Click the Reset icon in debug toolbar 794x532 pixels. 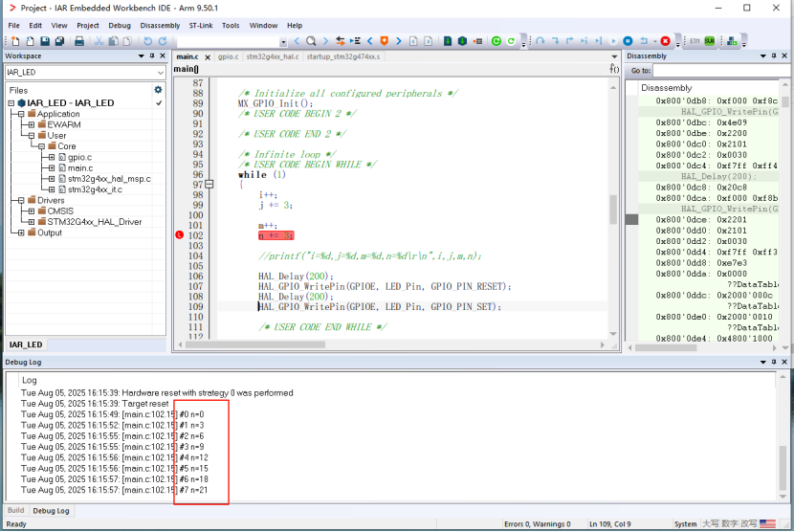click(x=644, y=41)
